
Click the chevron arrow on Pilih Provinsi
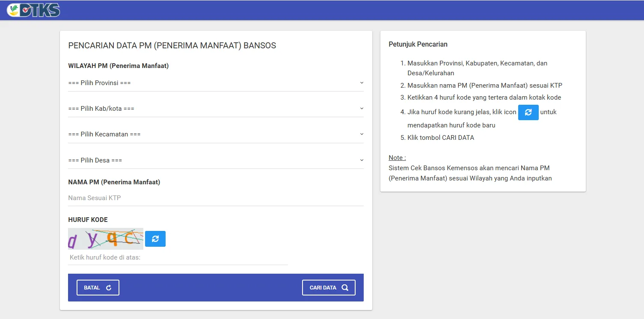(362, 83)
